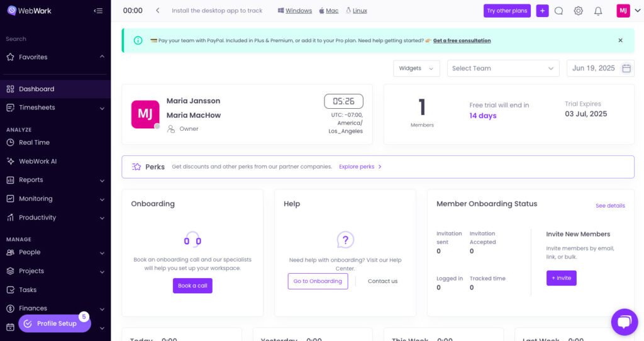
Task: Expand the Projects submenu chevron
Action: pyautogui.click(x=102, y=272)
